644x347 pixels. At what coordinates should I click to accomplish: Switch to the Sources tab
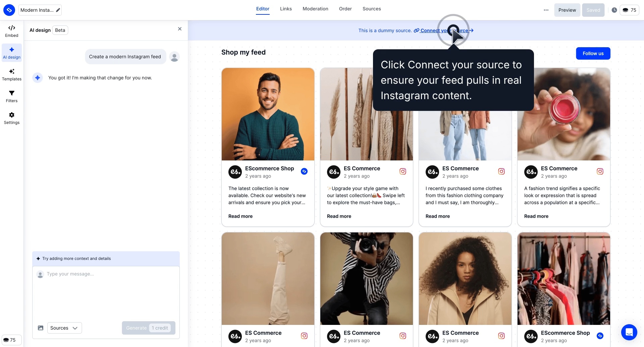372,9
